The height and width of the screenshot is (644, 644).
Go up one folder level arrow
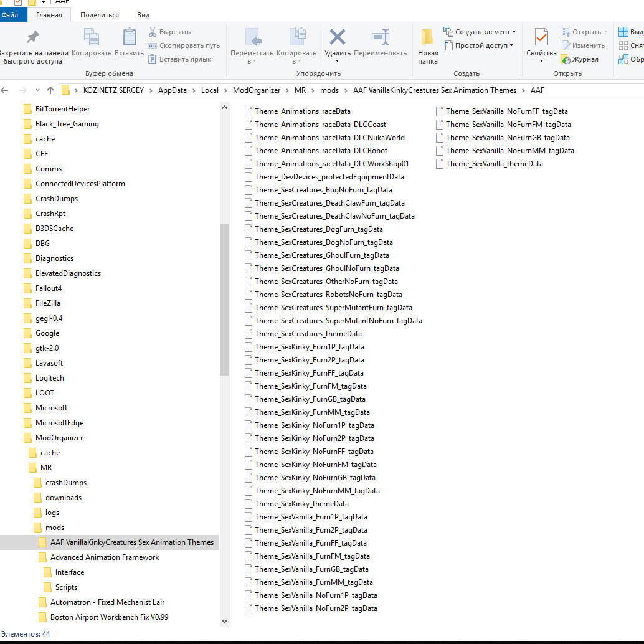(50, 90)
